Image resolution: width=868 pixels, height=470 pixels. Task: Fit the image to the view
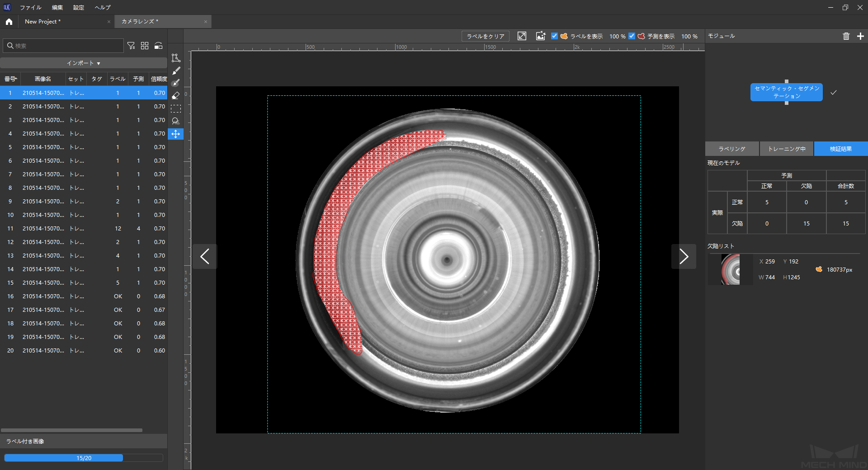(x=522, y=36)
